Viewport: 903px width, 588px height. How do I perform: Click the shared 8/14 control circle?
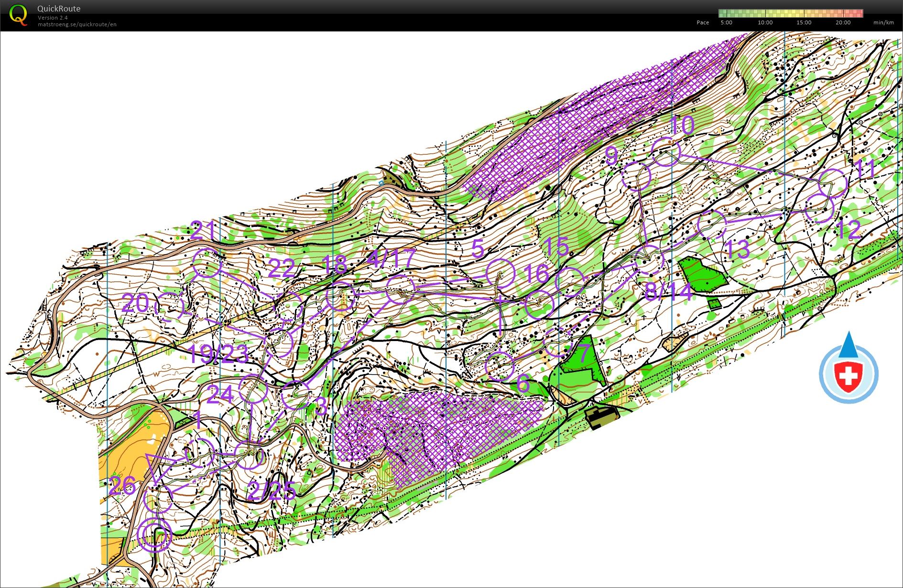point(650,260)
